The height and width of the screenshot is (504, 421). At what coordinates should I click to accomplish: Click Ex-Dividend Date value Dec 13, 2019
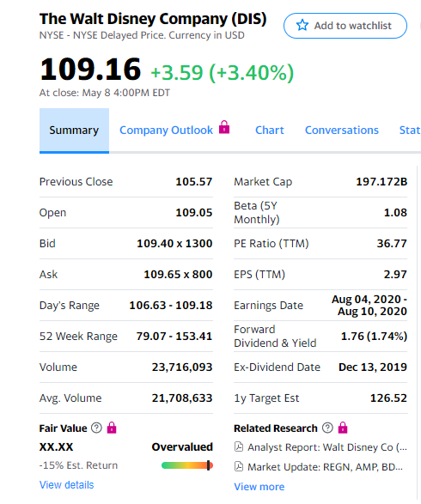point(373,367)
